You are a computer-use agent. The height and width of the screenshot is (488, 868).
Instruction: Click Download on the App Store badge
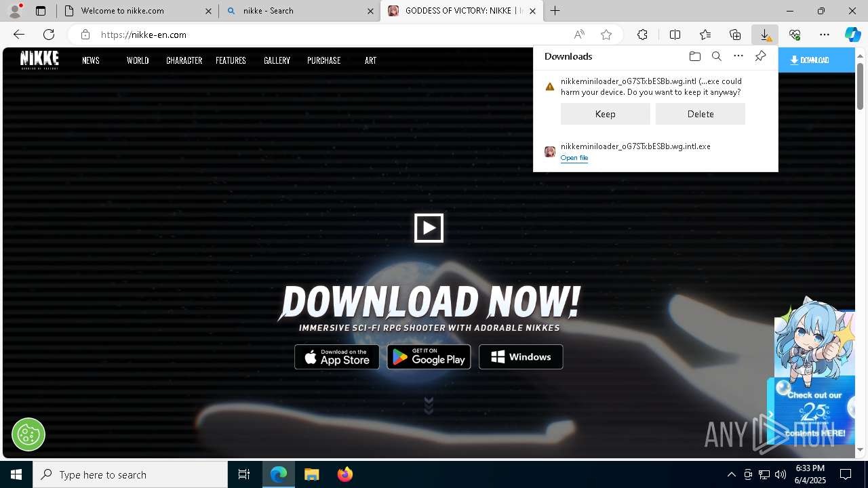337,357
